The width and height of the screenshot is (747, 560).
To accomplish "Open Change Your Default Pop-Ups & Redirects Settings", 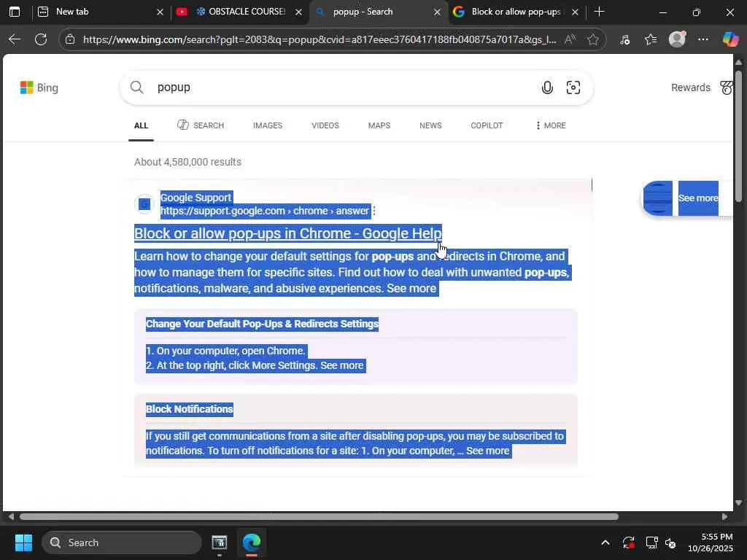I will pos(262,324).
